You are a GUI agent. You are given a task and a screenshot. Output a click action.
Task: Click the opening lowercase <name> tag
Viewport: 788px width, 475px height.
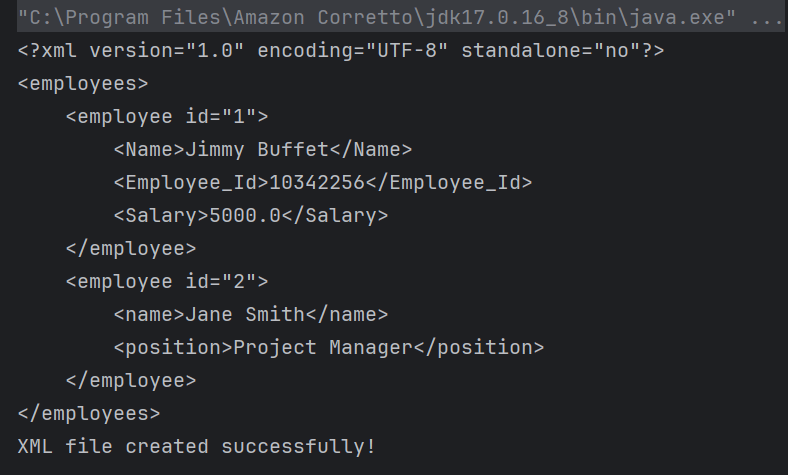pos(149,314)
